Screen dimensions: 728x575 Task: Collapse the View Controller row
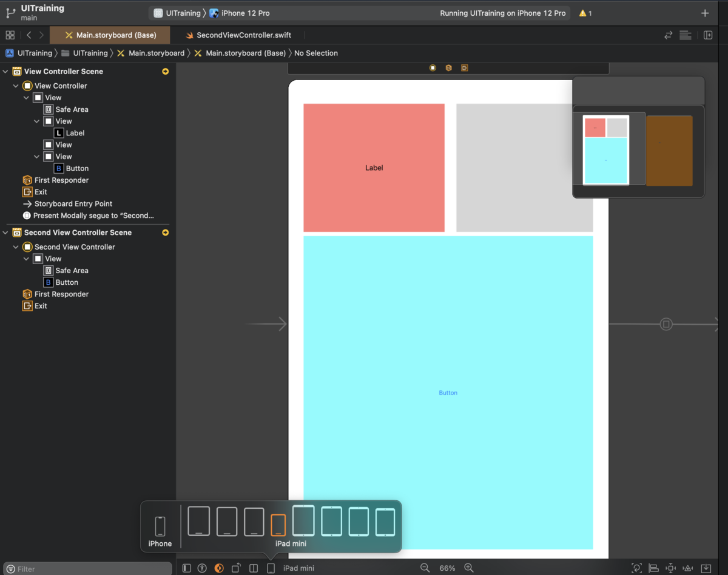point(16,86)
